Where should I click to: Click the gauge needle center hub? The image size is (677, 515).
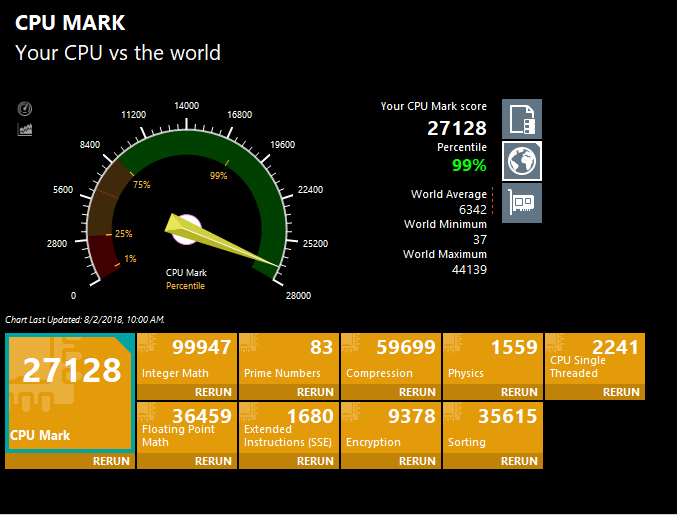[187, 229]
